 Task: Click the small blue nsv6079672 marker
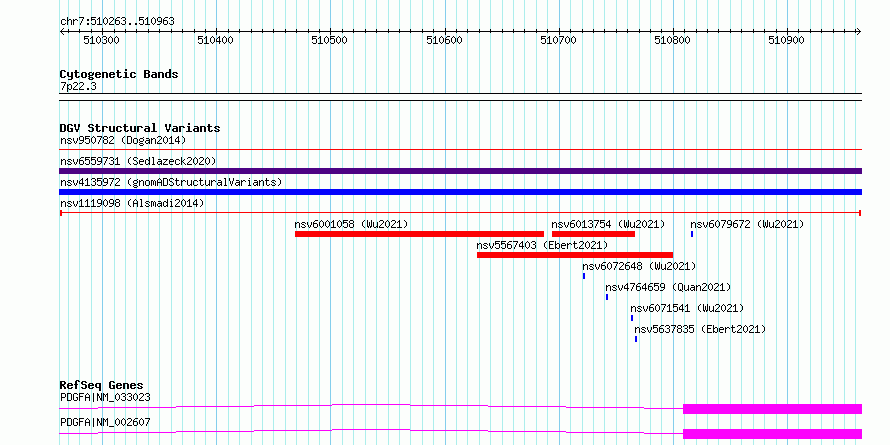pos(692,234)
